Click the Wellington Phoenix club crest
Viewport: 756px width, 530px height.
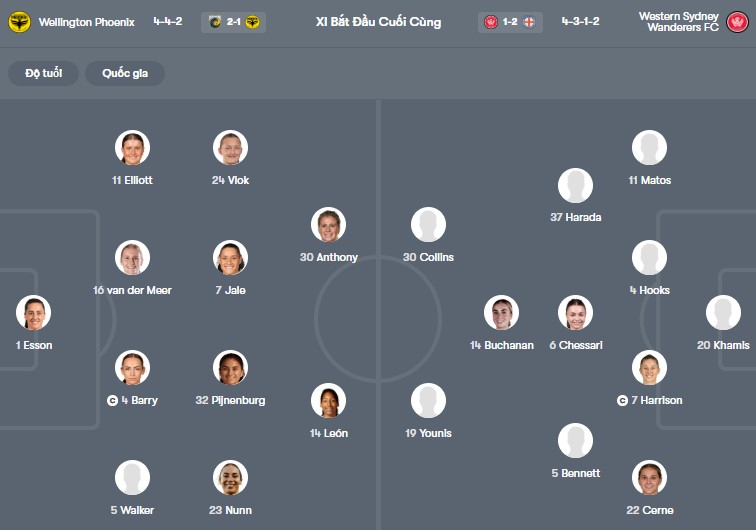(x=19, y=22)
